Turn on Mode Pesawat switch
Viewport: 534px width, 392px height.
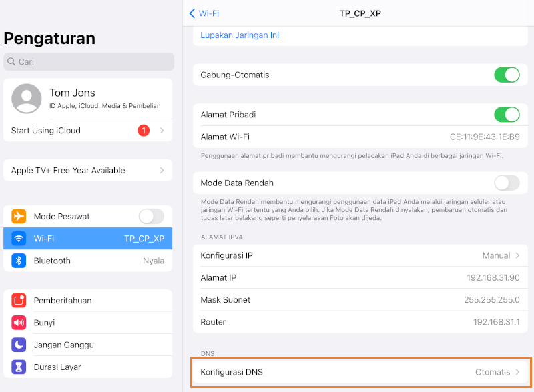[151, 217]
